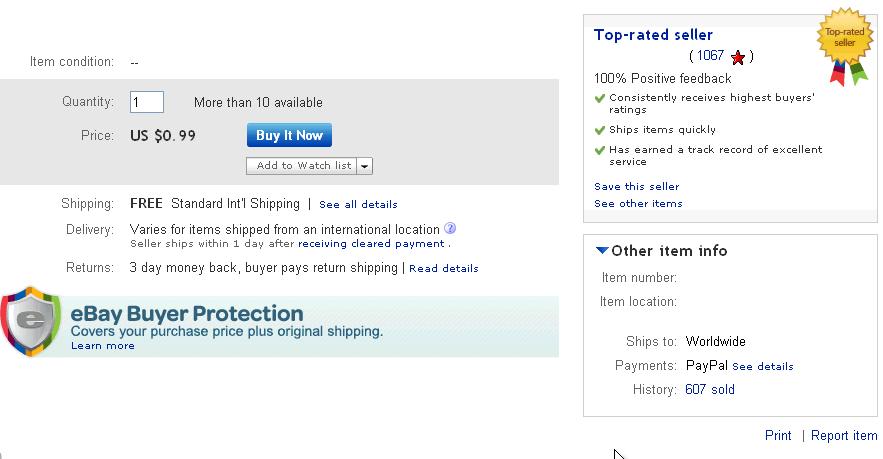Screen dimensions: 883x459
Task: Click the eBay Buyer Protection shield logo
Action: (31, 321)
